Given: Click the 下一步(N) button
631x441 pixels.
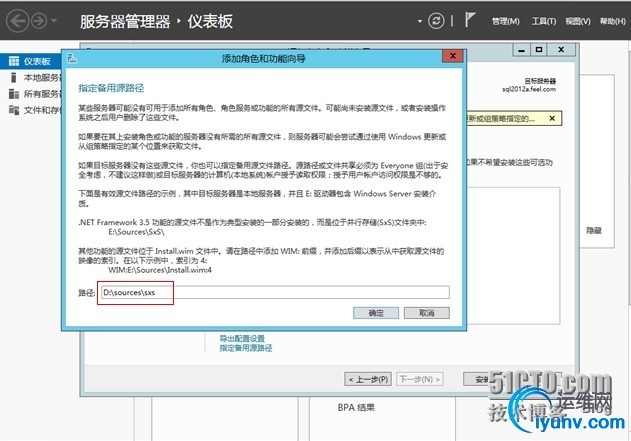Looking at the screenshot, I should tap(420, 379).
